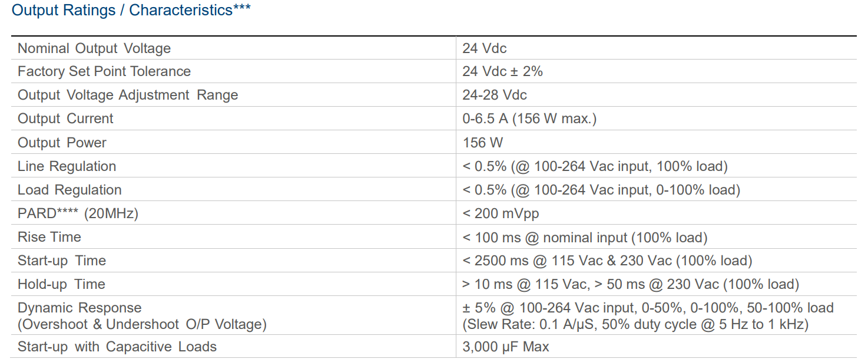The image size is (868, 362).
Task: Select the "3,000 µF Max" value
Action: 506,347
